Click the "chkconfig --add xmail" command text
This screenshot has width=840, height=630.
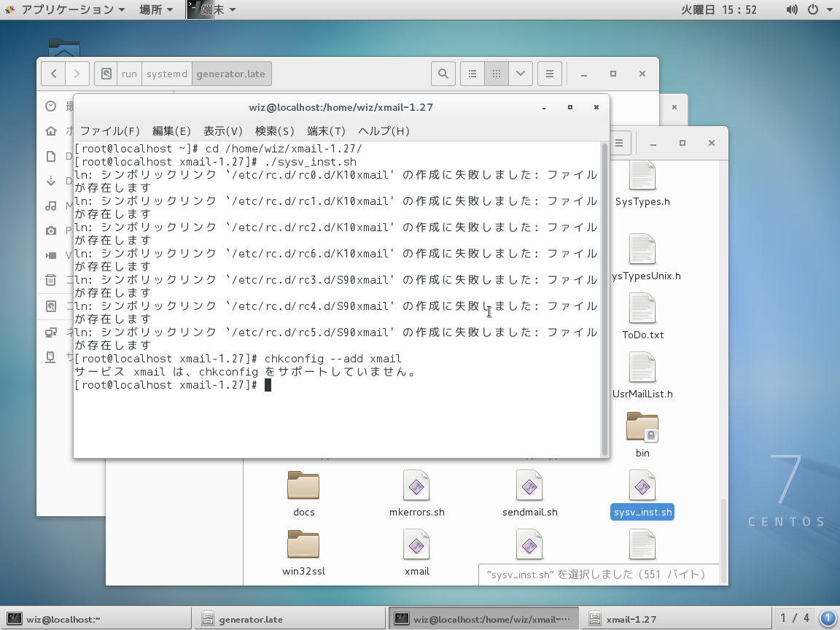click(332, 359)
